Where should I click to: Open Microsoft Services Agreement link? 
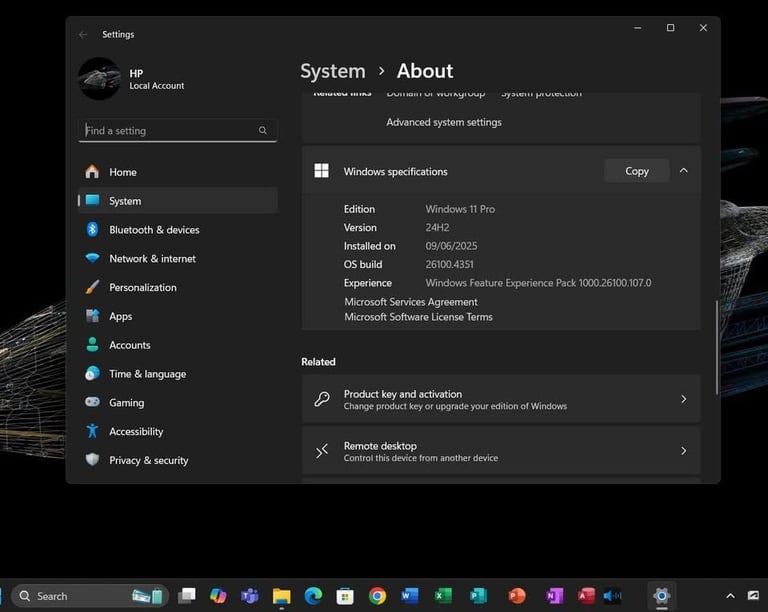410,302
